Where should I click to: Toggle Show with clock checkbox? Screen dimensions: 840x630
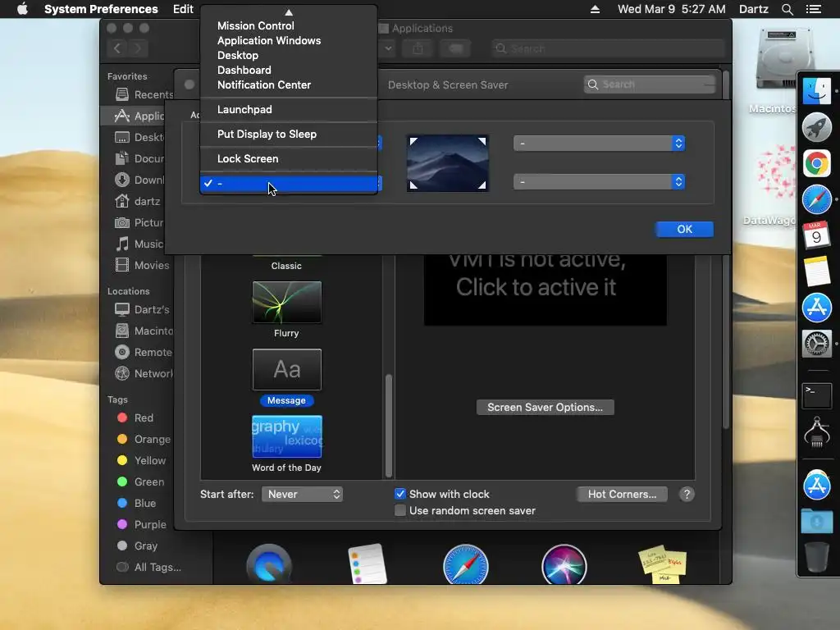tap(400, 494)
